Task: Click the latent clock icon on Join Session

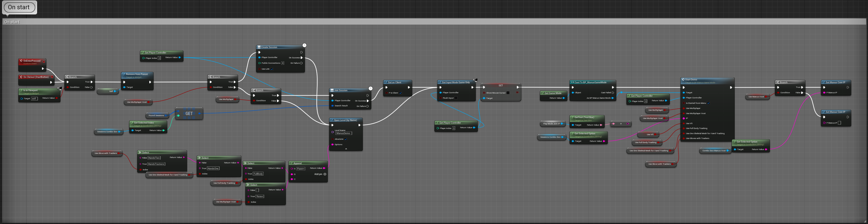Action: click(x=370, y=88)
